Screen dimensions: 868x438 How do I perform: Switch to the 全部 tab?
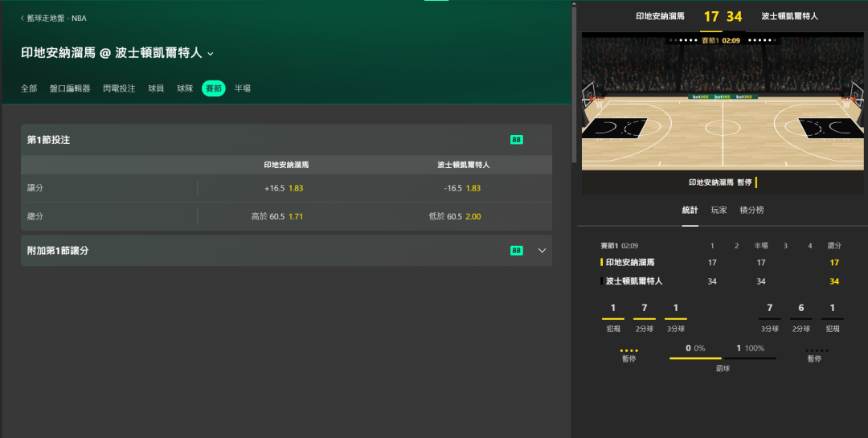tap(30, 88)
